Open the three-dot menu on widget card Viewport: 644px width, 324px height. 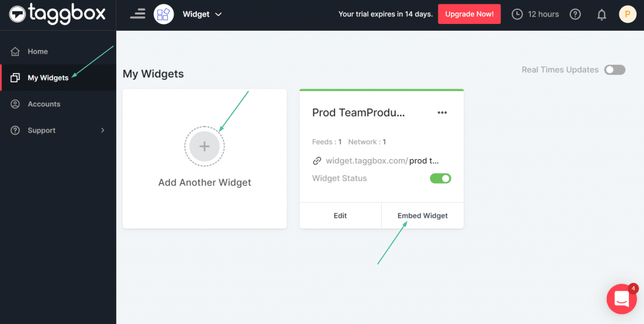click(442, 113)
